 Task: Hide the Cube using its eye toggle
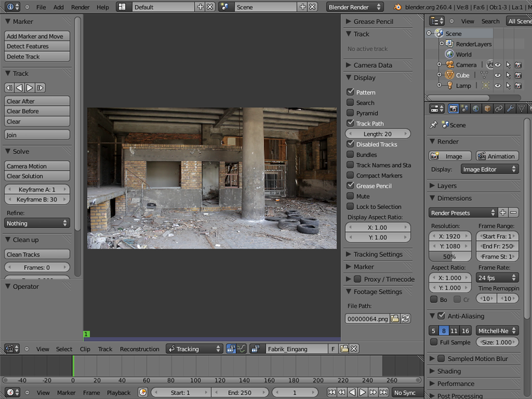pyautogui.click(x=497, y=75)
